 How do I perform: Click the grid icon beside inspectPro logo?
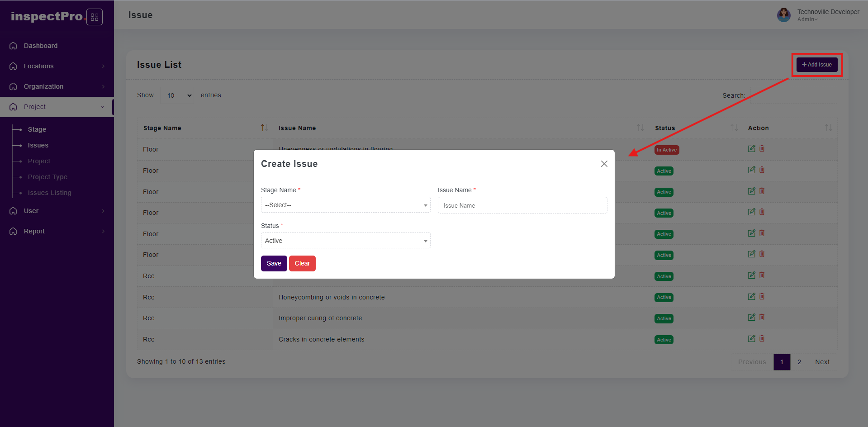(x=94, y=17)
